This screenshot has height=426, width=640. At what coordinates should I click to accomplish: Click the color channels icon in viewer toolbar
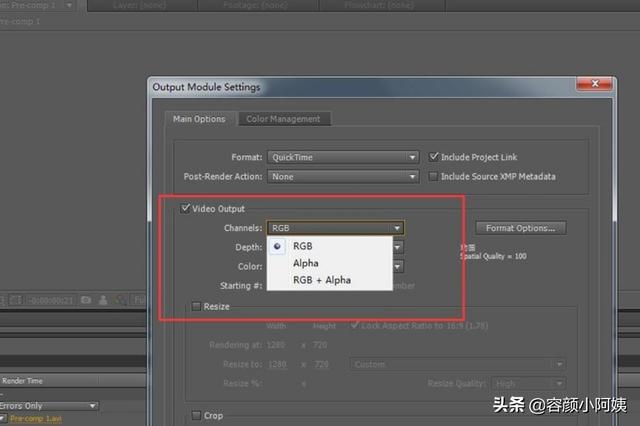coord(119,299)
